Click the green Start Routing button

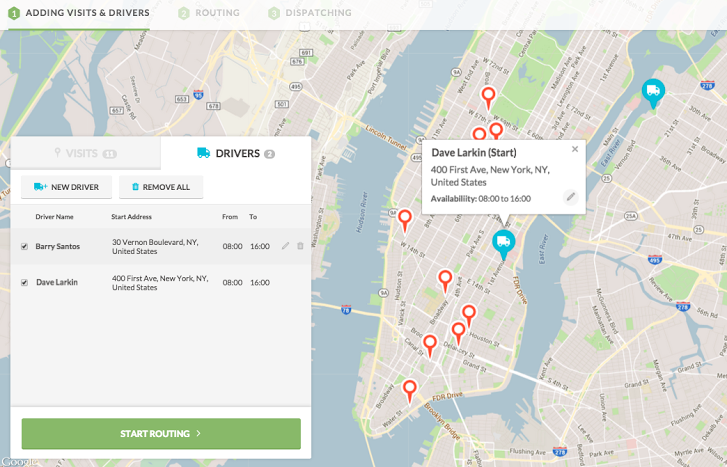pos(161,434)
